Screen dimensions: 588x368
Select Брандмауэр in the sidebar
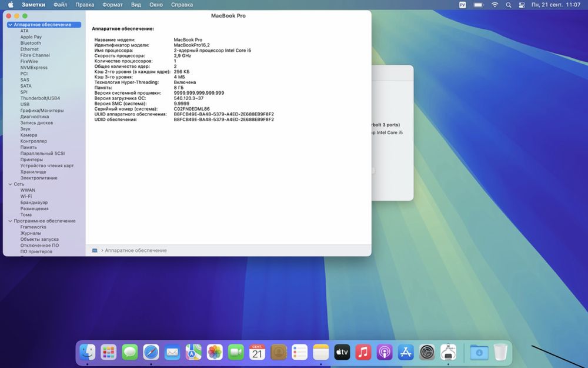click(x=34, y=203)
